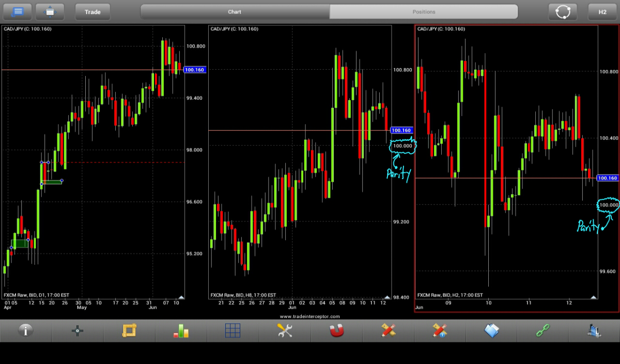Toggle the red magnet snap tool
620x364 pixels.
coord(336,330)
